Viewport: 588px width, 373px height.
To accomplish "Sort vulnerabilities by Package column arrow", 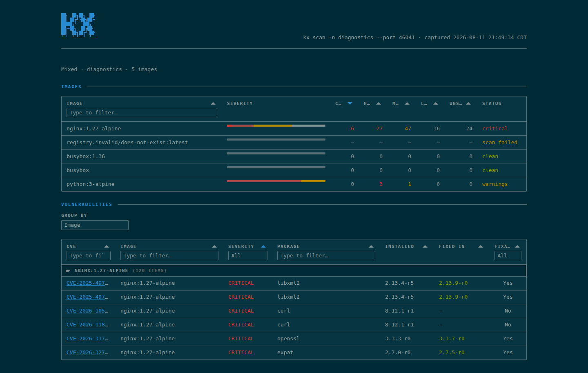I will (371, 246).
